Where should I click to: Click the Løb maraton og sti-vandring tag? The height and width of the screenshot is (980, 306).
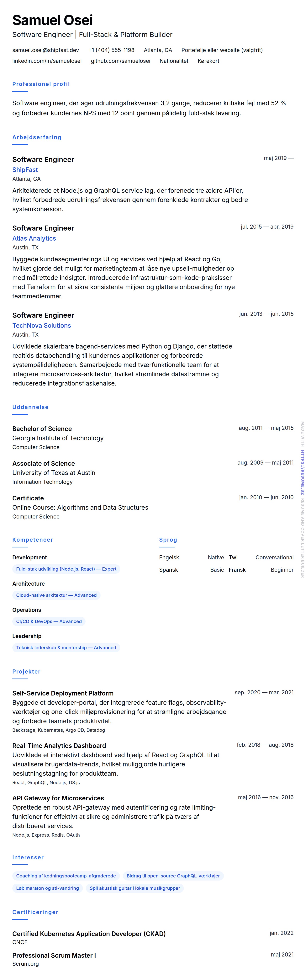coord(48,888)
